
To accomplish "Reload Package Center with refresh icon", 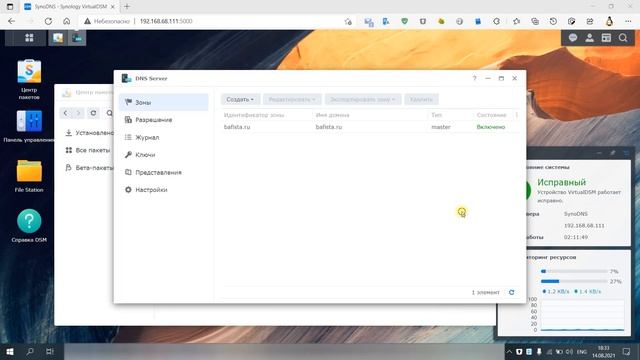I will click(x=93, y=113).
